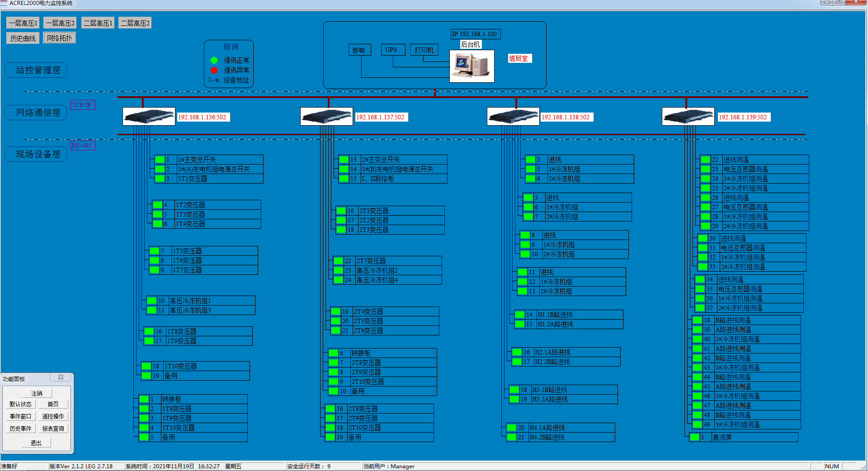Switch to 二层高压2 view
Image resolution: width=868 pixels, height=471 pixels.
click(135, 23)
